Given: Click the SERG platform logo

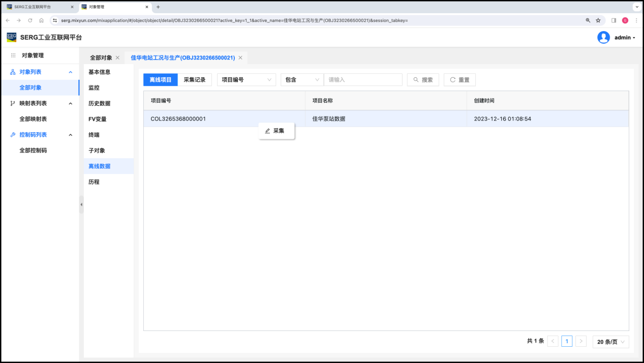Looking at the screenshot, I should click(11, 37).
